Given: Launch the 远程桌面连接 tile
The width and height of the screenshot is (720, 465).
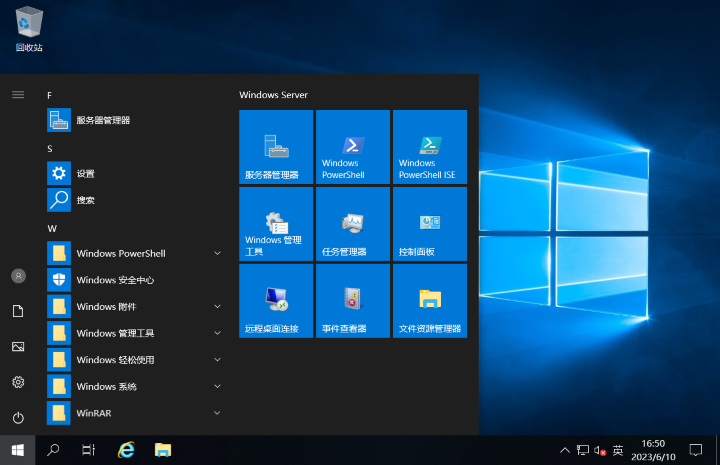Looking at the screenshot, I should 276,301.
